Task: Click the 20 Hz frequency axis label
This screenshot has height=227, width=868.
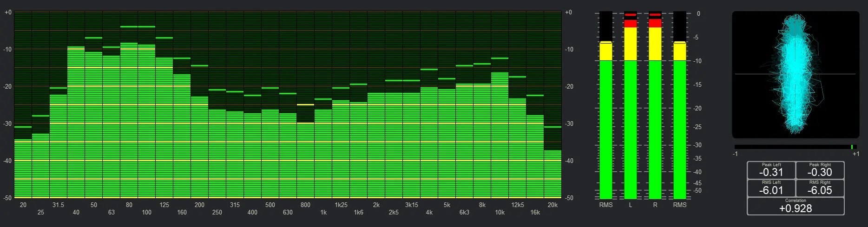Action: click(23, 205)
